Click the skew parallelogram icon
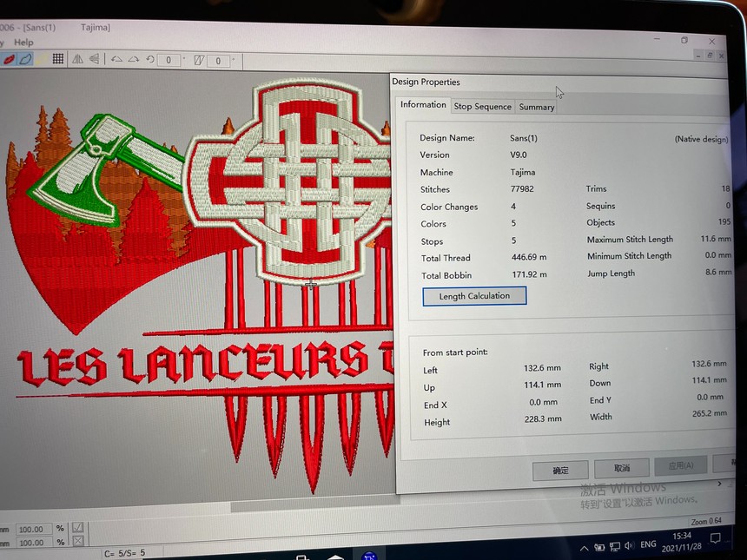 (199, 61)
